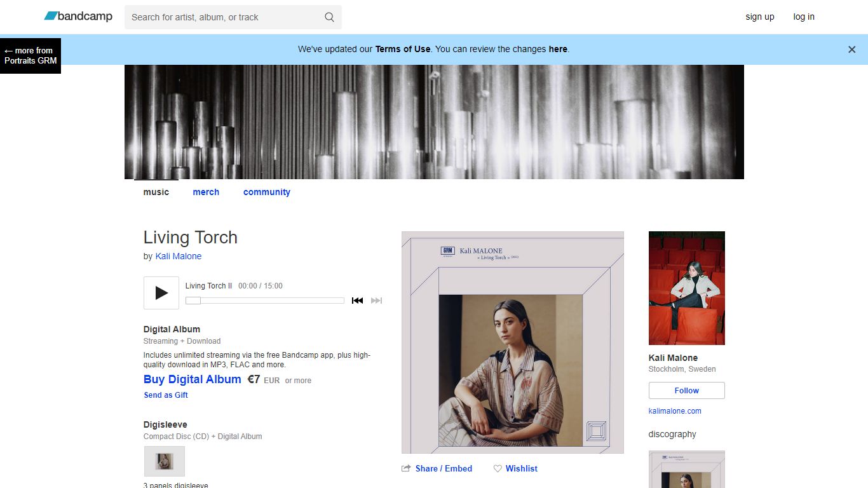Add the album via Wishlist link

click(x=522, y=468)
